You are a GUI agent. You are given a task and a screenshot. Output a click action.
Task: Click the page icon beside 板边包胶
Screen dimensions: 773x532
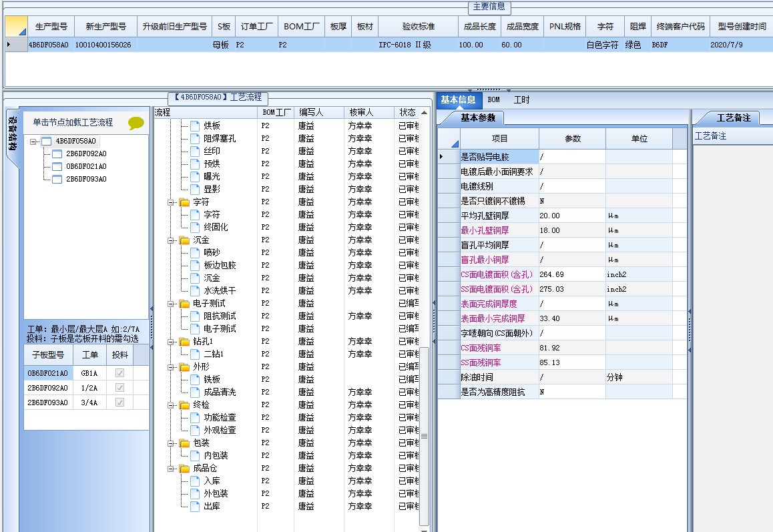tap(195, 265)
